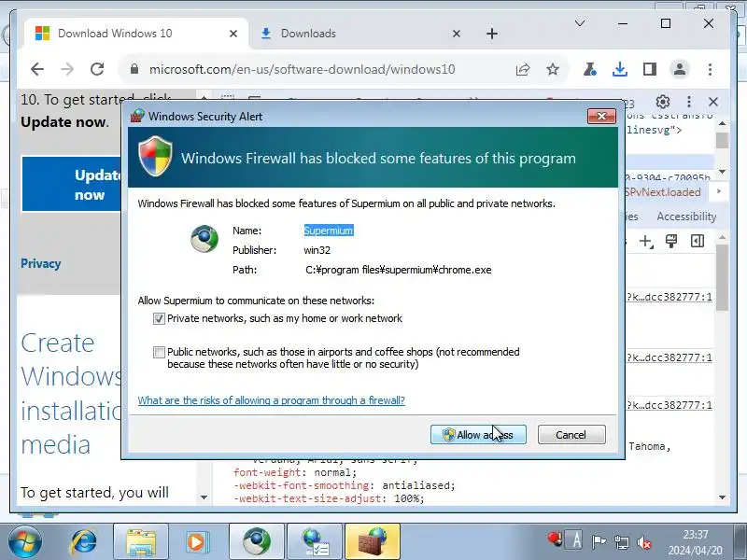
Task: Open the taskbar clock and date
Action: point(695,542)
